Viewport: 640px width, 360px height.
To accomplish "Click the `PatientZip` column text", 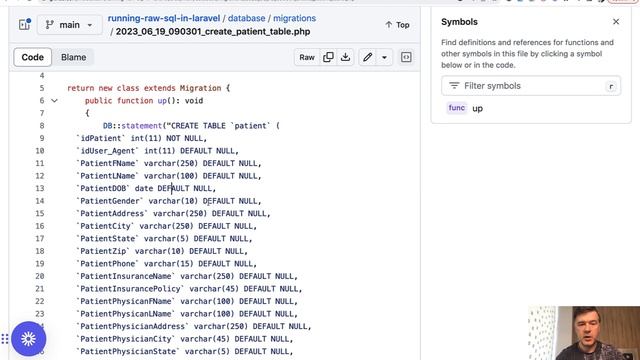I will coord(103,251).
